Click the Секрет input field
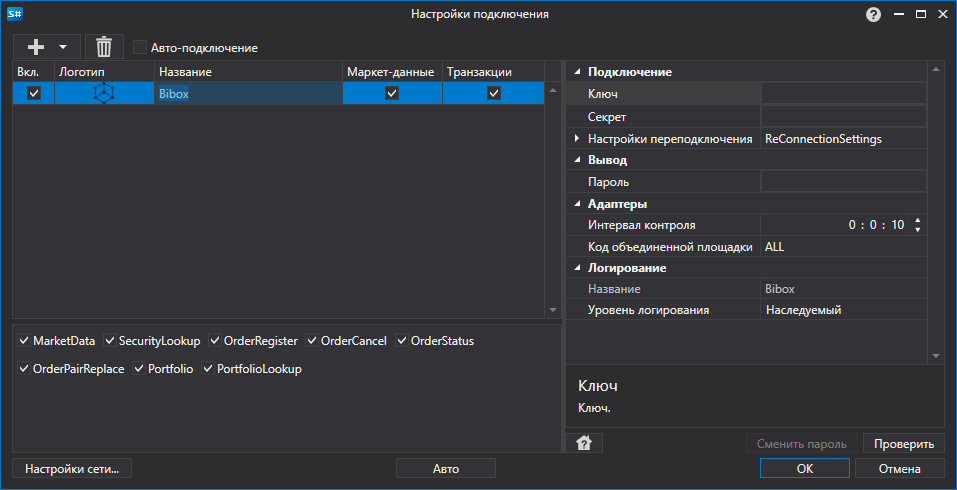The height and width of the screenshot is (490, 957). click(x=843, y=116)
